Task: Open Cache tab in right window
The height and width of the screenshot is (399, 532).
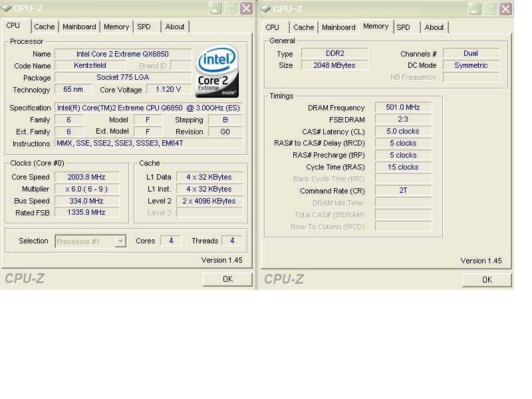Action: [304, 27]
